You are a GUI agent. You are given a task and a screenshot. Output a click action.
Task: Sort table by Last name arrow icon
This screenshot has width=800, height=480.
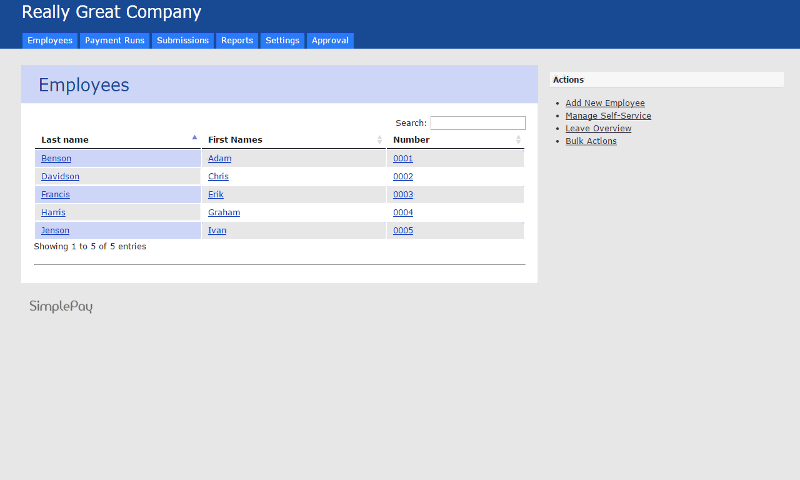[x=194, y=138]
